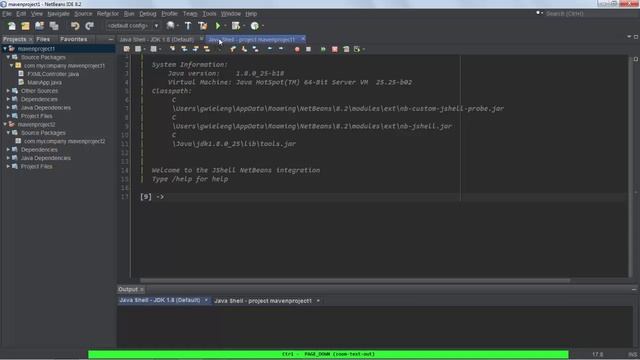The width and height of the screenshot is (640, 360).
Task: Click the nb-jshell.jar classpath line
Action: pyautogui.click(x=312, y=126)
